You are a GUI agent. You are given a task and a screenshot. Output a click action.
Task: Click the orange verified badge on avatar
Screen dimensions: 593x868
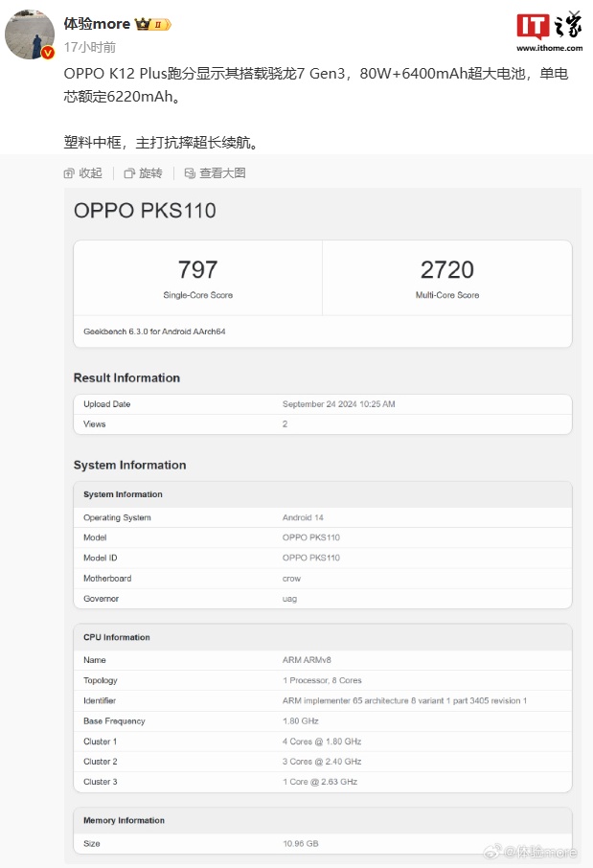click(48, 54)
